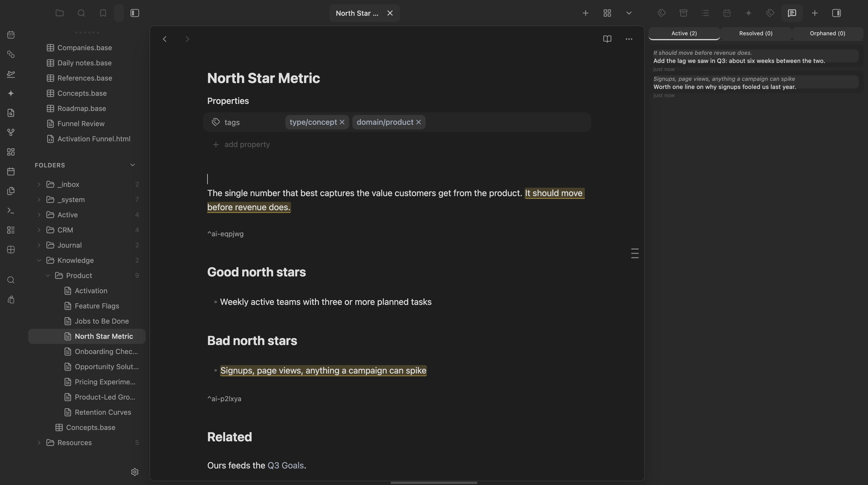This screenshot has width=868, height=485.
Task: Open tab layout grid icon
Action: (x=607, y=13)
